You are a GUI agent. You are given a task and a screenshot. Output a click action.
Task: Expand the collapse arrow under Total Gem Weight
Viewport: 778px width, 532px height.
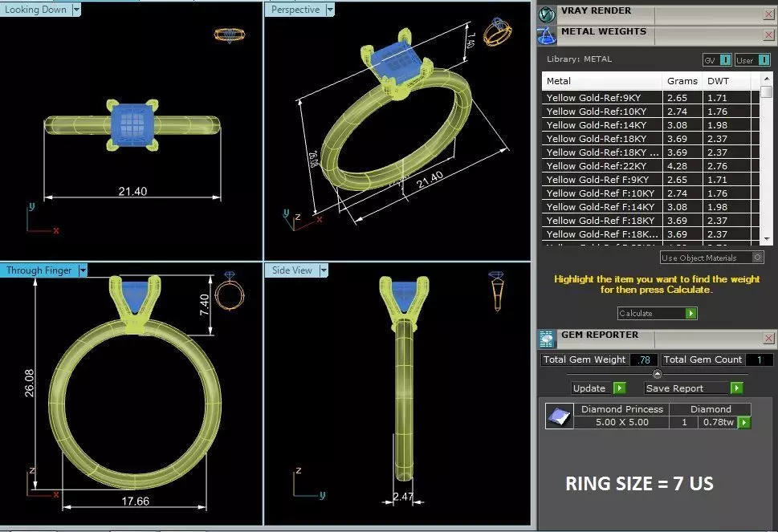click(x=658, y=375)
